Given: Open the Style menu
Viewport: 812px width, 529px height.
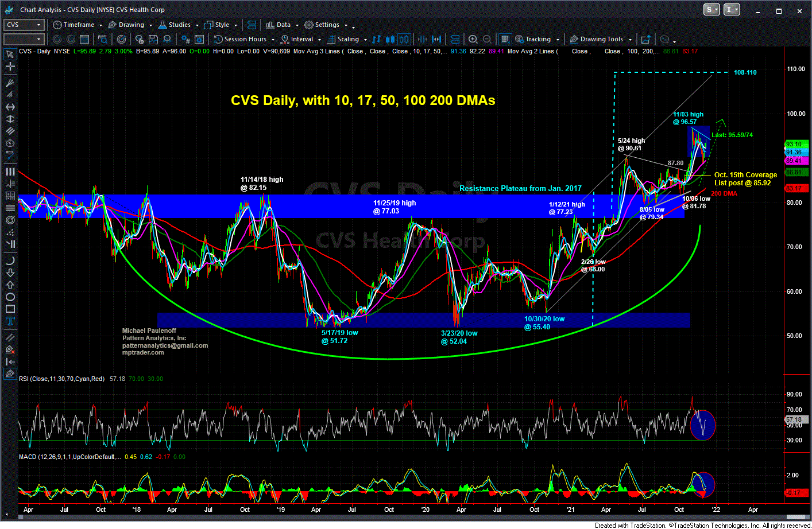Looking at the screenshot, I should 216,25.
